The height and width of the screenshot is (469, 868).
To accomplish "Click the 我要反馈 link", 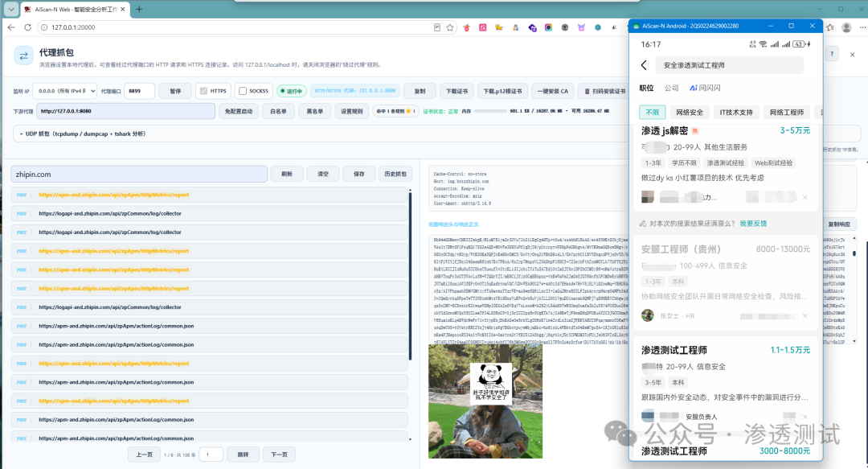I will tap(753, 224).
